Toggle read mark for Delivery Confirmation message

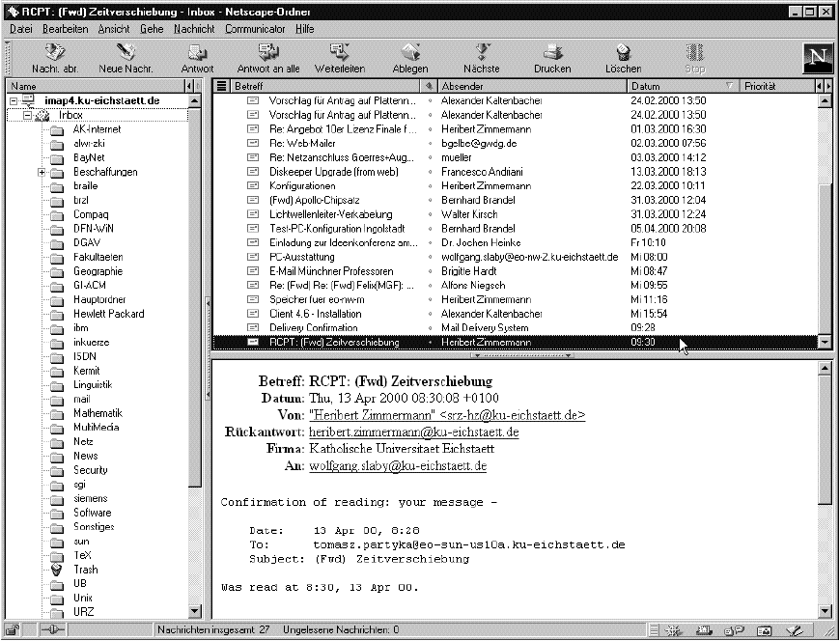430,327
